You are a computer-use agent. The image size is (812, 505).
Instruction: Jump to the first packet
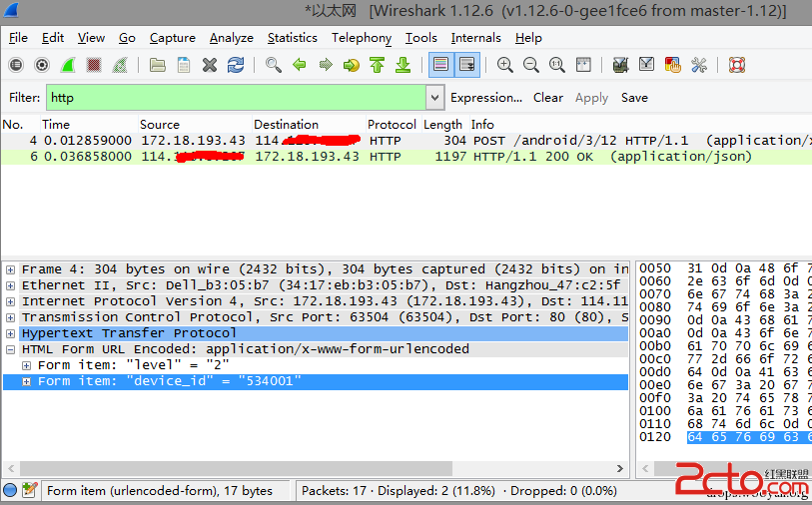(377, 65)
